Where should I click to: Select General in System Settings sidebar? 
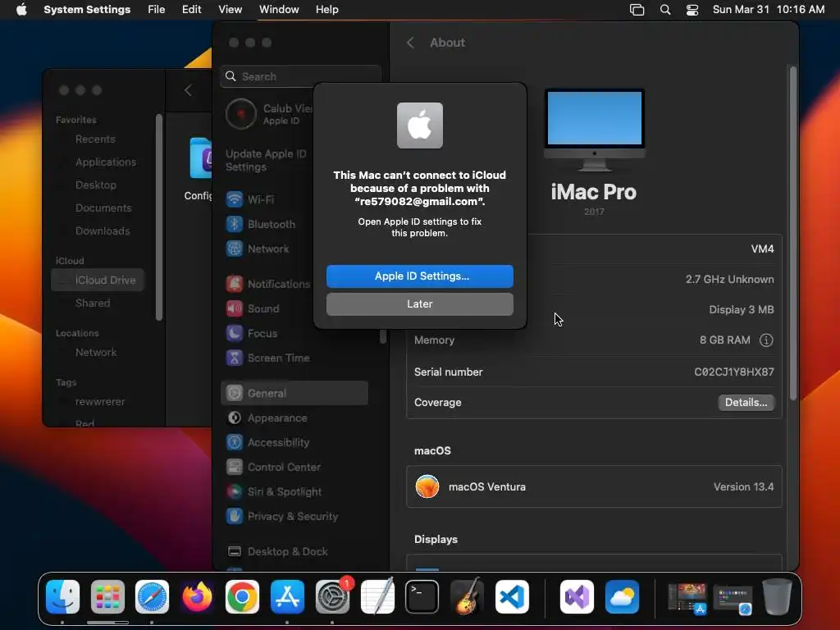coord(294,393)
